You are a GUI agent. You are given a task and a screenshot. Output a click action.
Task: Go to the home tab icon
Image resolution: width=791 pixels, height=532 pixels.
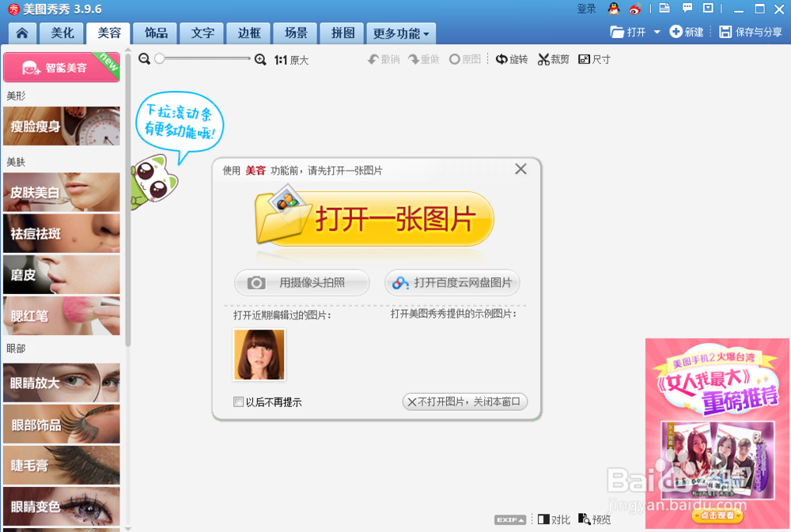click(22, 33)
